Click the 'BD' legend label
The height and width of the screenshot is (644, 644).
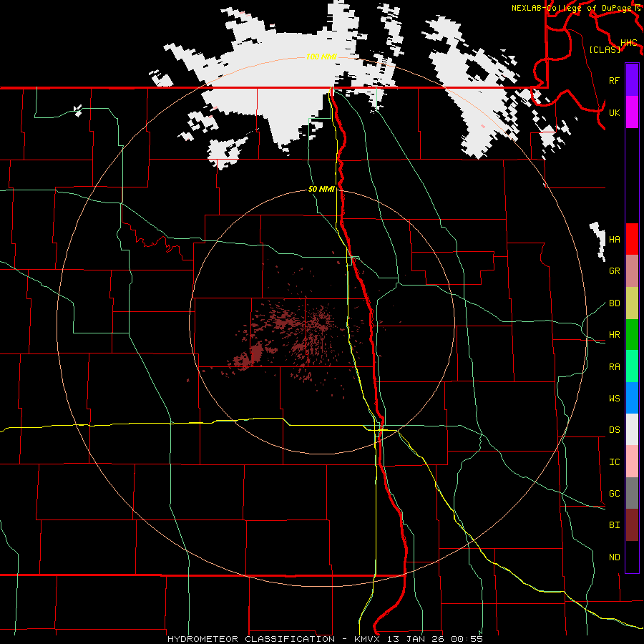615,303
